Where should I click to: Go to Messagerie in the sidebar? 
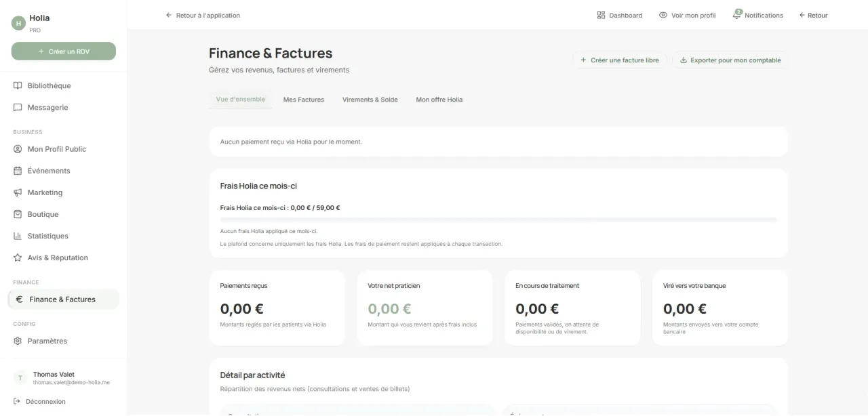pos(63,108)
